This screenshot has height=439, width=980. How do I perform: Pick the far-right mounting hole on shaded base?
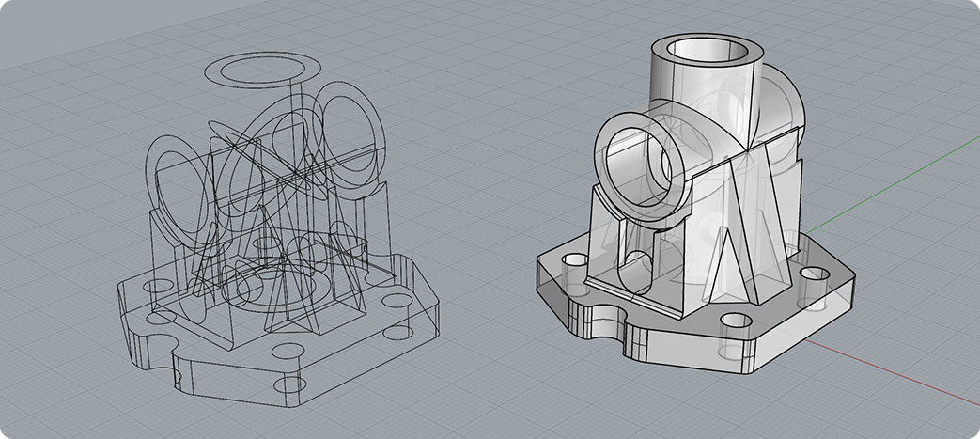pyautogui.click(x=815, y=275)
